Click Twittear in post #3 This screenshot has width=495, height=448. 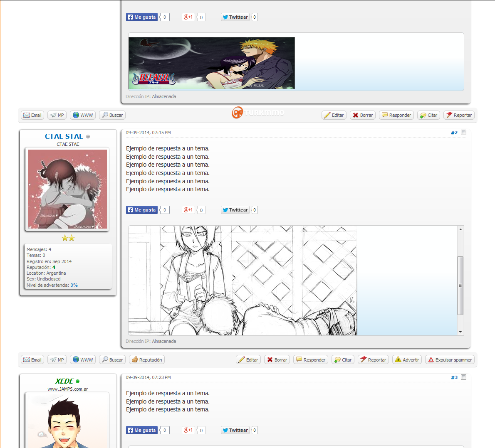click(235, 430)
